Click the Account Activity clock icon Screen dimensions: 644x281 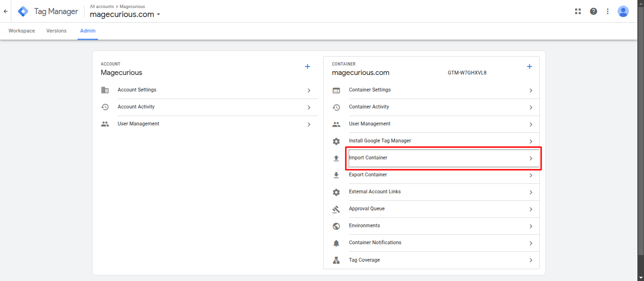(105, 107)
